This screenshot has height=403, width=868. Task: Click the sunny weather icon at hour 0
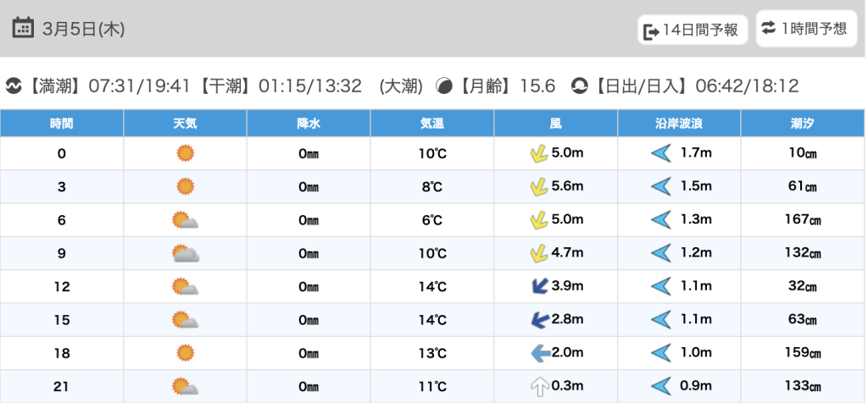tap(185, 153)
